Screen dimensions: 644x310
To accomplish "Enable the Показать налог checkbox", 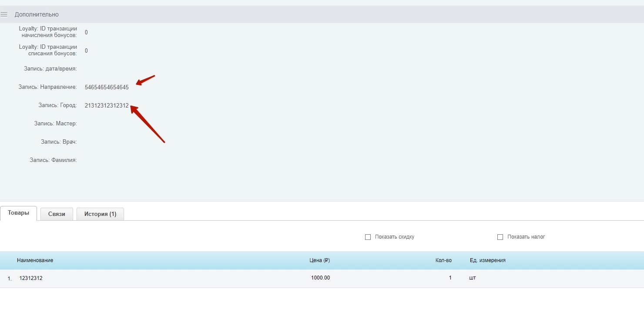I will coord(500,237).
